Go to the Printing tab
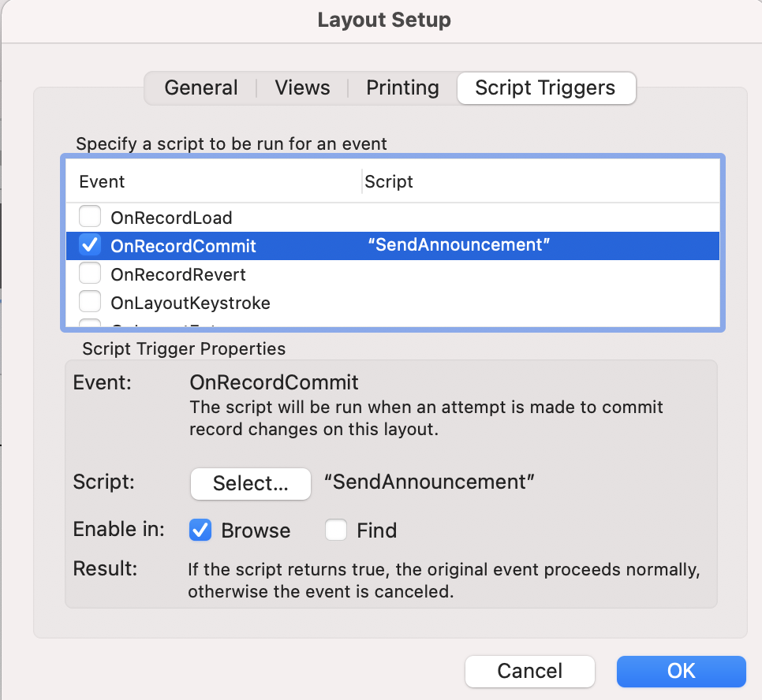Viewport: 762px width, 700px height. coord(402,88)
